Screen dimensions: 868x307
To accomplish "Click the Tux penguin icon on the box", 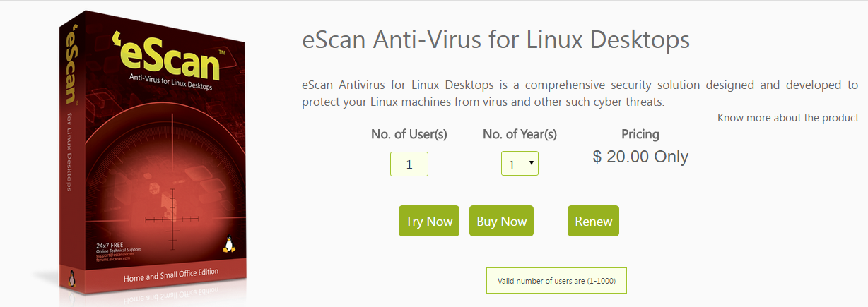I will (x=228, y=244).
